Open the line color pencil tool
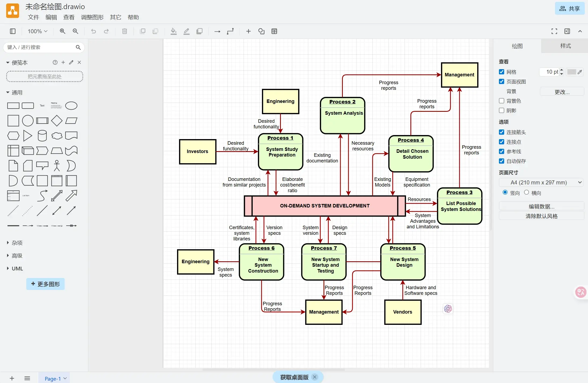 186,31
